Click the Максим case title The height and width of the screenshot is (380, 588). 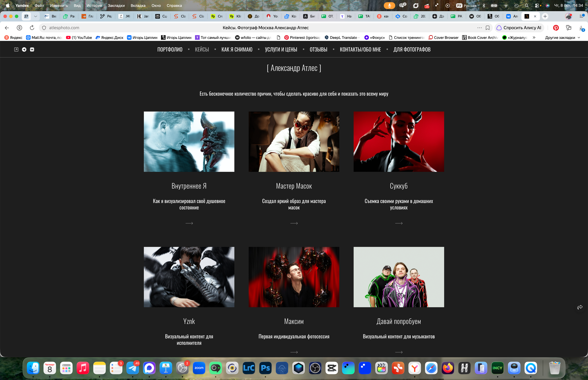(294, 321)
